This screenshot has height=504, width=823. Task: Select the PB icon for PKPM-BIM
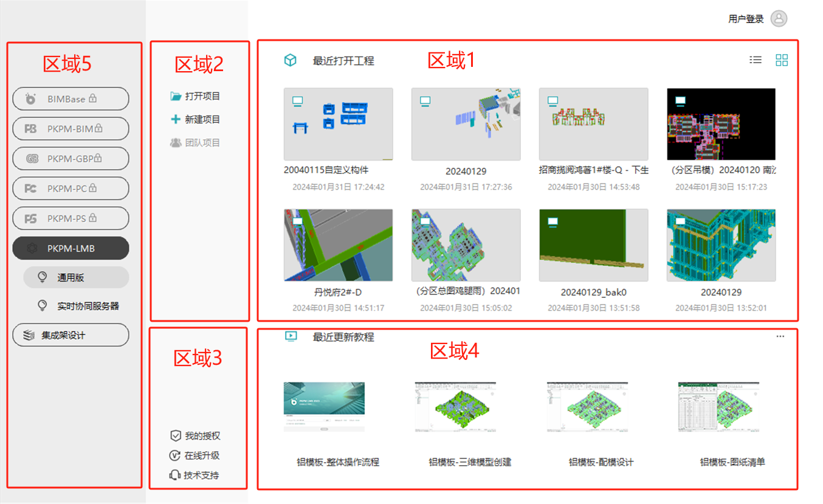[x=30, y=129]
